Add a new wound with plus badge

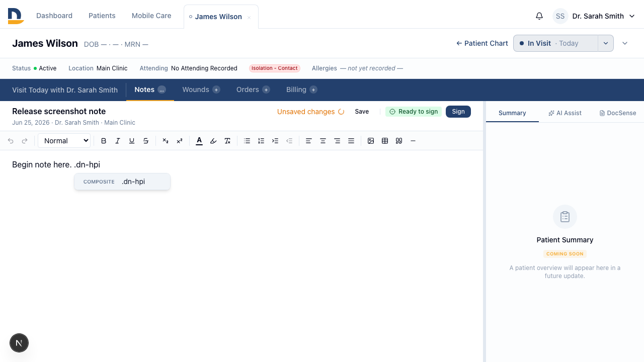(216, 89)
